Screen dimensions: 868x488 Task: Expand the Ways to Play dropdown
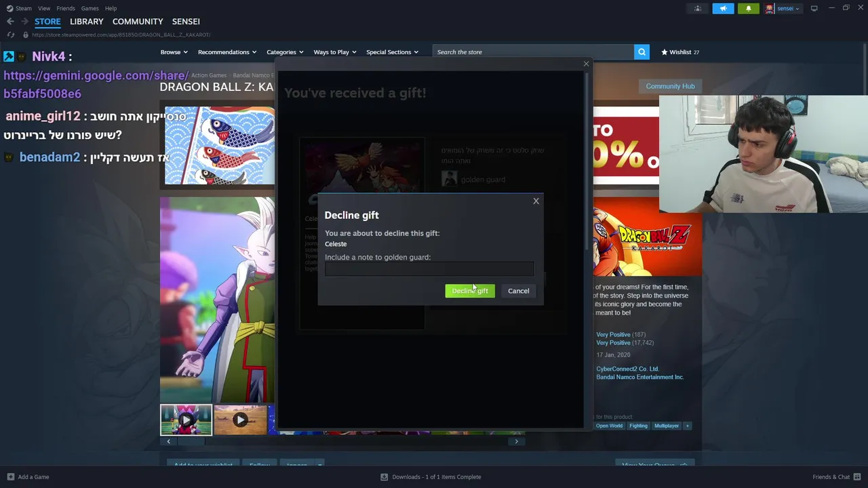coord(335,52)
